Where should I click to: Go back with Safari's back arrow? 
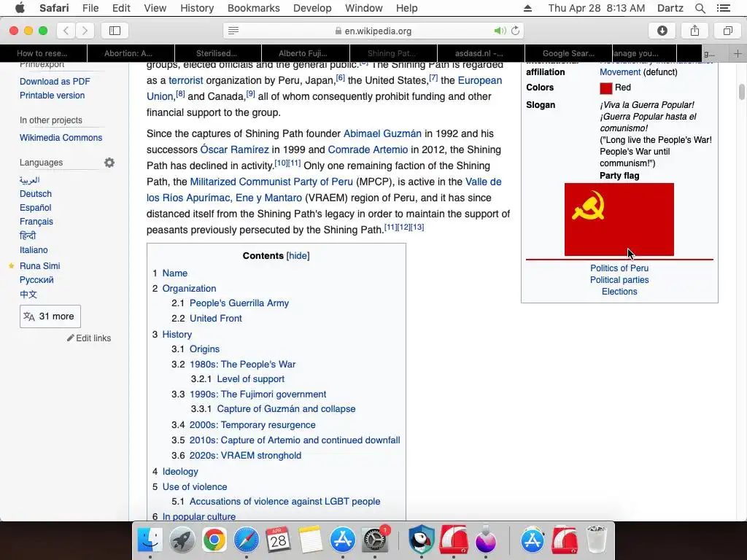(x=66, y=31)
